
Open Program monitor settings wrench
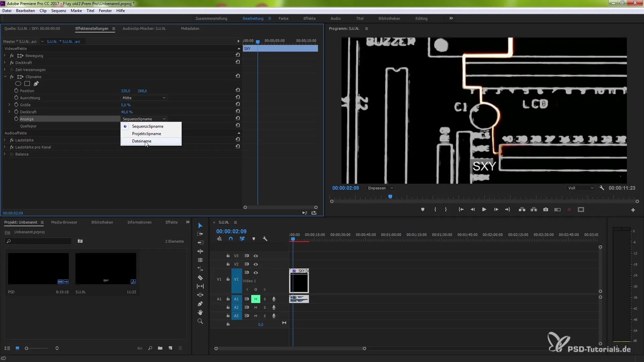[x=602, y=188]
